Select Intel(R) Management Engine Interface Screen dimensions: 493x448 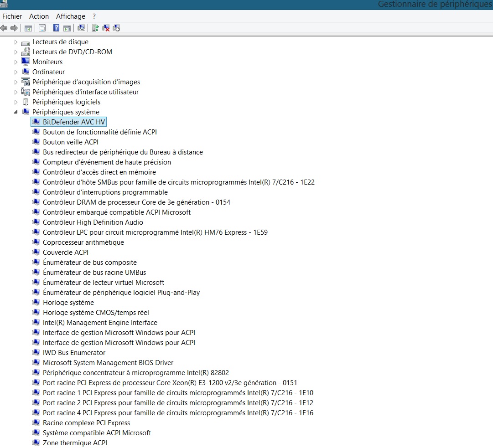pos(100,323)
